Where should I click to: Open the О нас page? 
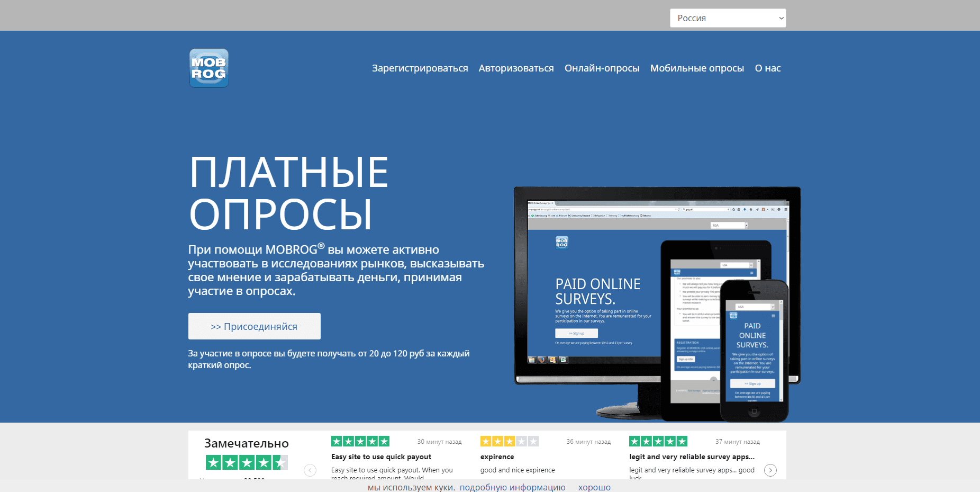click(767, 68)
